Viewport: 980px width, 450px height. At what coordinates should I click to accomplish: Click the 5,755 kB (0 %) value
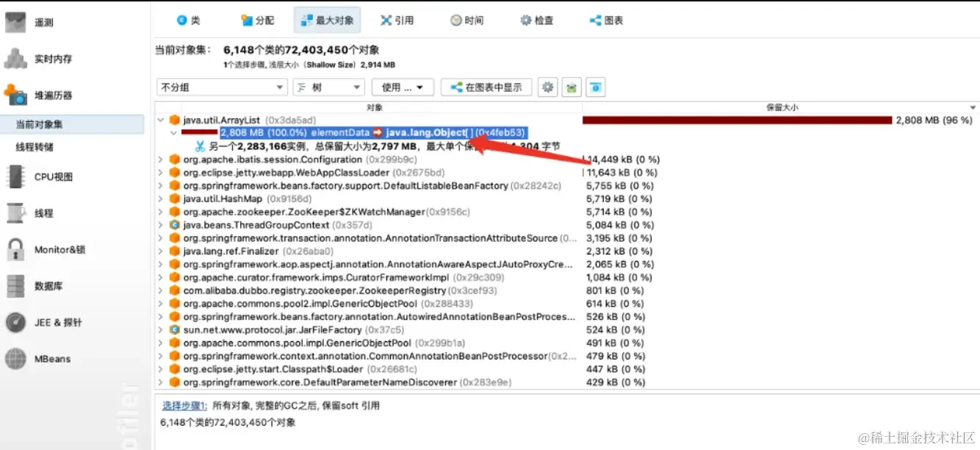[619, 186]
